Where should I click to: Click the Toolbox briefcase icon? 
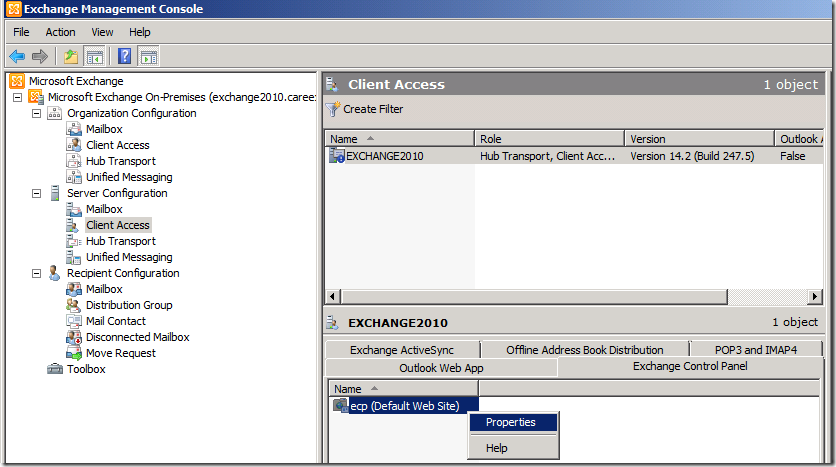pyautogui.click(x=54, y=369)
